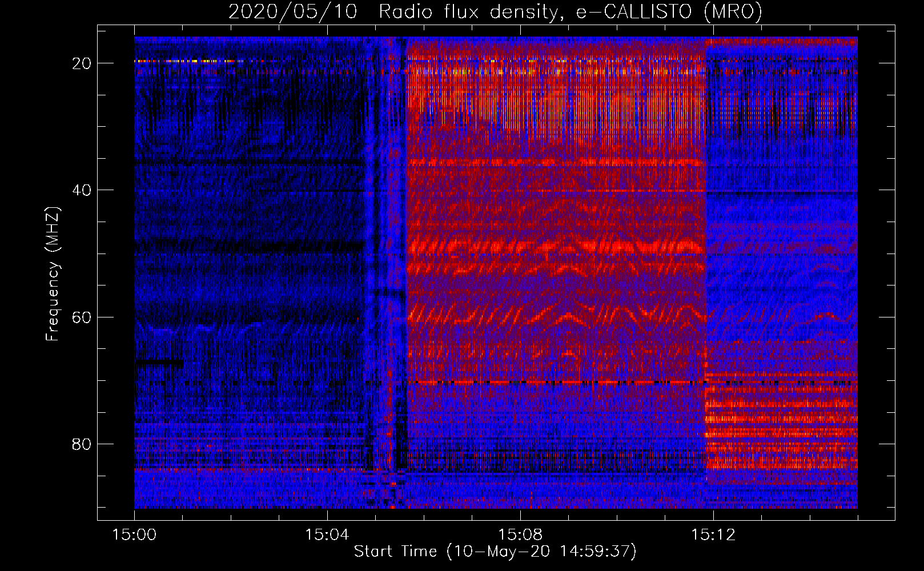The image size is (924, 571).
Task: Click the "15:08" time tick label
Action: coord(520,534)
